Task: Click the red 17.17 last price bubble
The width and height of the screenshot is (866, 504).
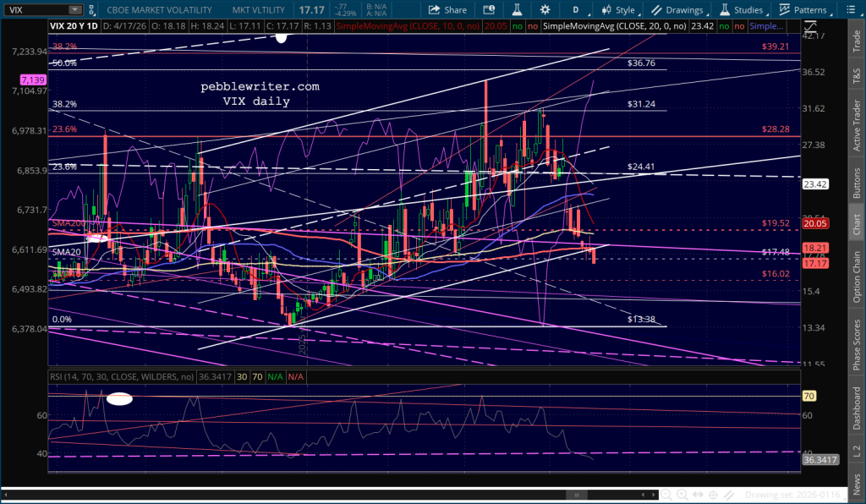Action: 815,263
